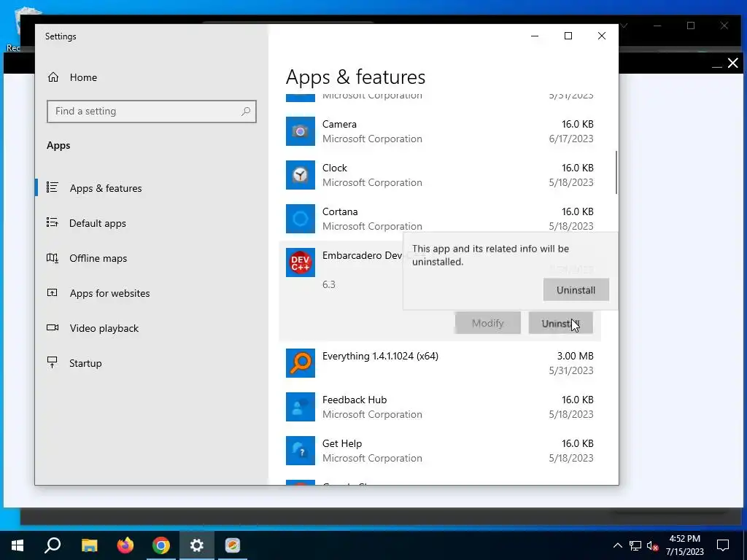Image resolution: width=747 pixels, height=560 pixels.
Task: Select the Feedback Hub app name text
Action: click(x=355, y=400)
